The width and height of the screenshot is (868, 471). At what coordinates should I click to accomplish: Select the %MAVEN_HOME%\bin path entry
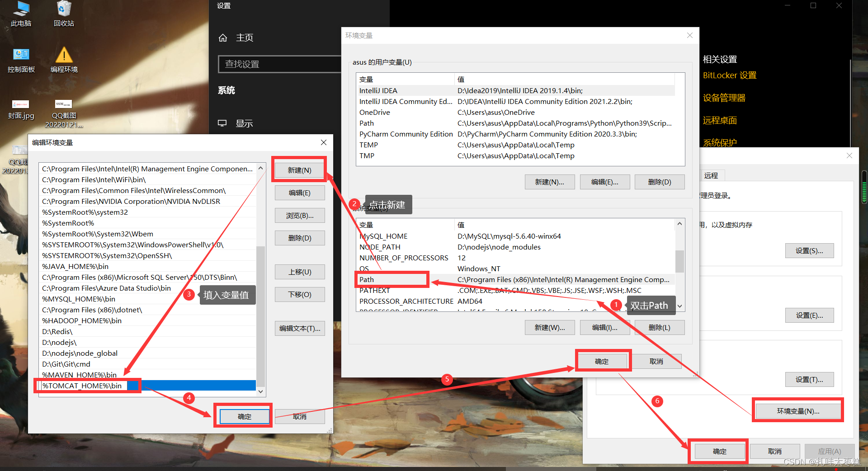[x=147, y=375]
